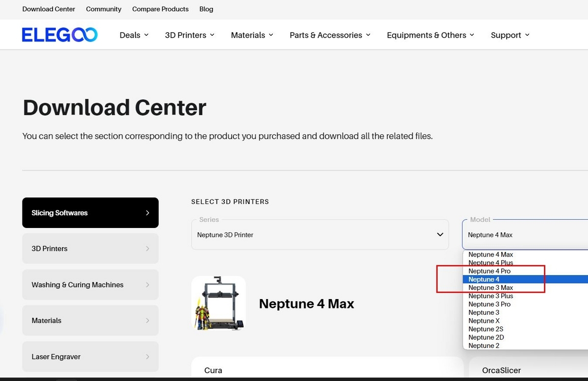Select the 3D Printers sidebar category

(90, 249)
